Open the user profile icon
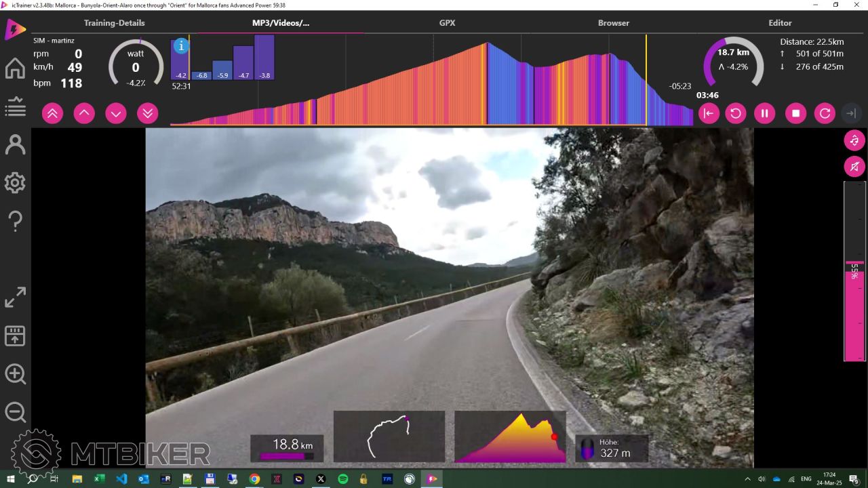This screenshot has height=488, width=868. click(15, 145)
